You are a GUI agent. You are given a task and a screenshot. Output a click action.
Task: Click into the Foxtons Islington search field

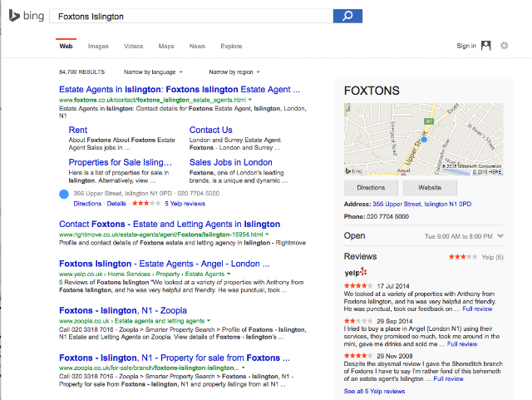tap(191, 17)
